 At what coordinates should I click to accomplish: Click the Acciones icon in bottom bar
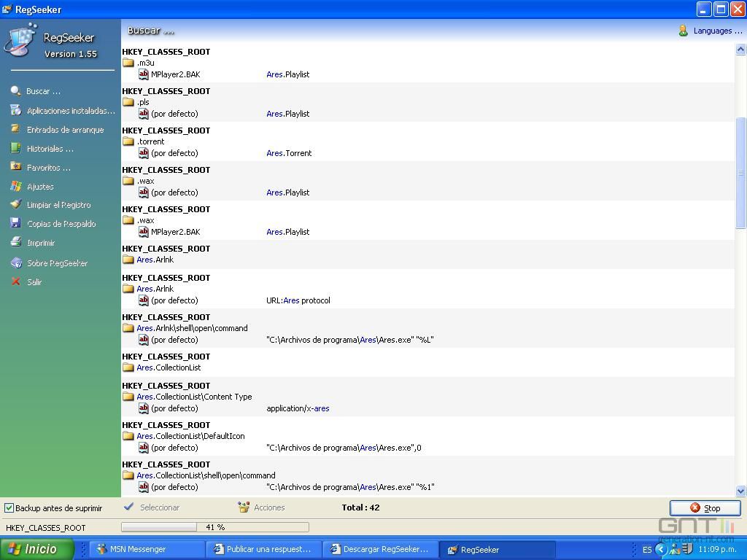(244, 507)
